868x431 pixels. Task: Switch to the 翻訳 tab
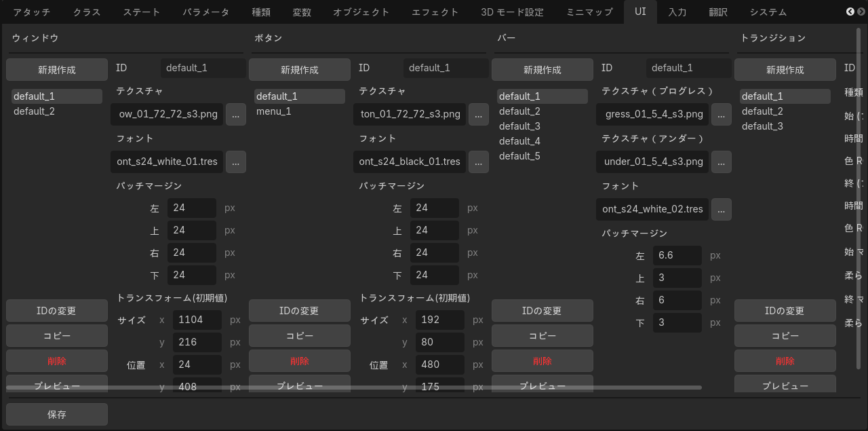pos(718,12)
